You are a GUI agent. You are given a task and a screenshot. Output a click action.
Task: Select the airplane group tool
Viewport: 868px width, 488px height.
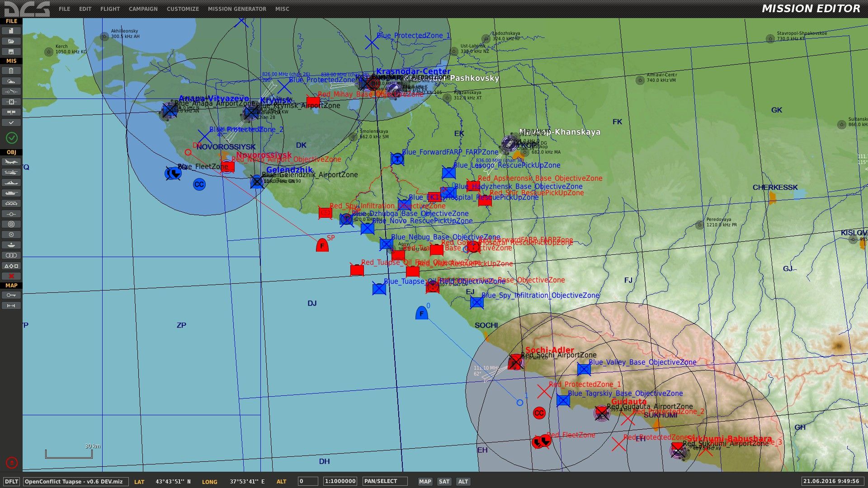click(11, 162)
